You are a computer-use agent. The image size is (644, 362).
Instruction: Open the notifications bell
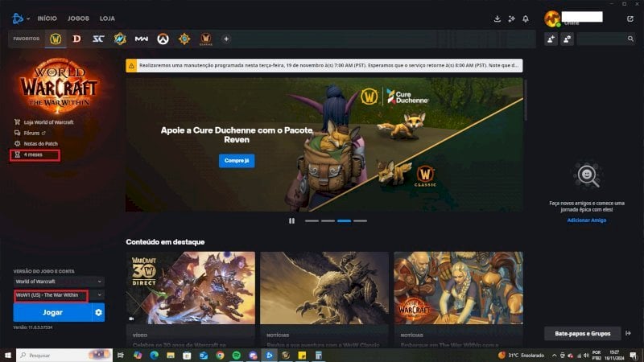[526, 19]
